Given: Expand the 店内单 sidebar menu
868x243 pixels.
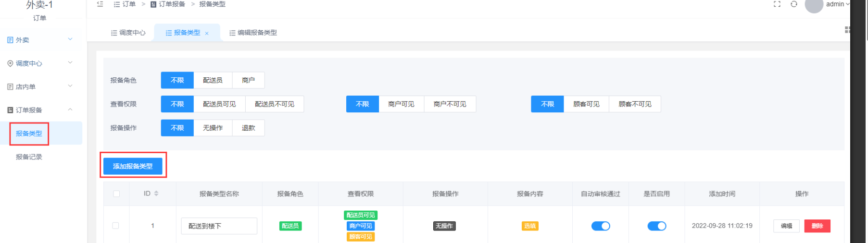Looking at the screenshot, I should pos(41,86).
